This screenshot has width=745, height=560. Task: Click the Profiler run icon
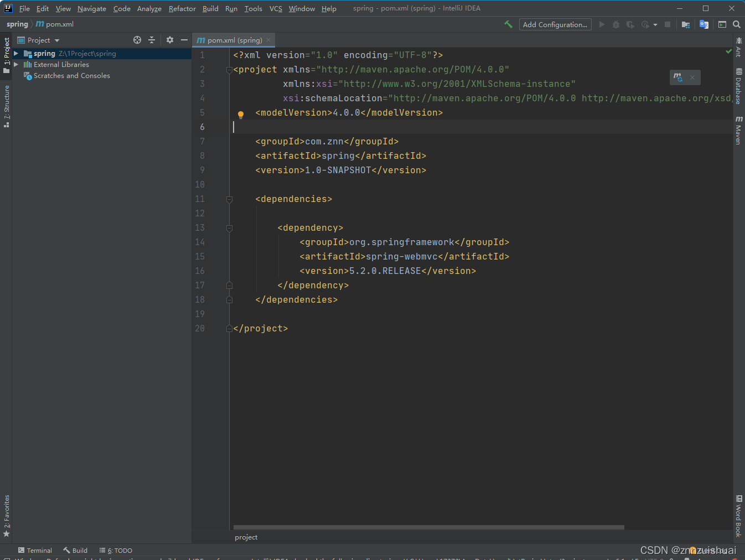pos(645,24)
